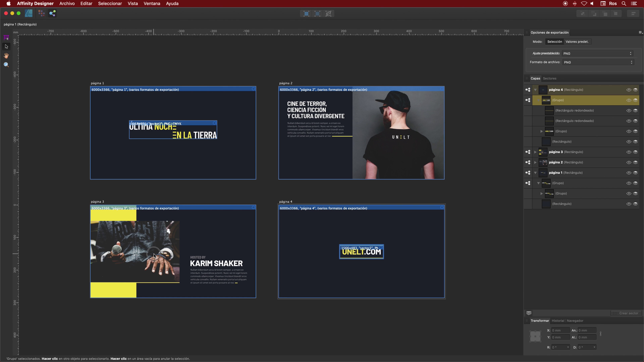Collapse the página 1 layer tree
Screen dimensions: 644x362
(x=535, y=173)
